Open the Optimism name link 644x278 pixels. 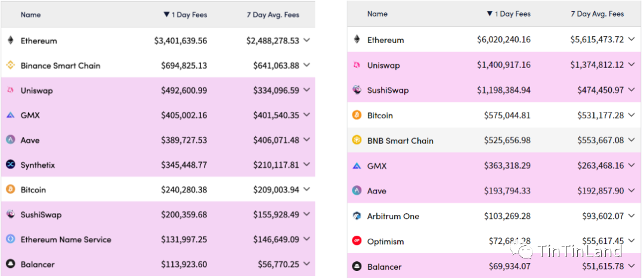(385, 242)
